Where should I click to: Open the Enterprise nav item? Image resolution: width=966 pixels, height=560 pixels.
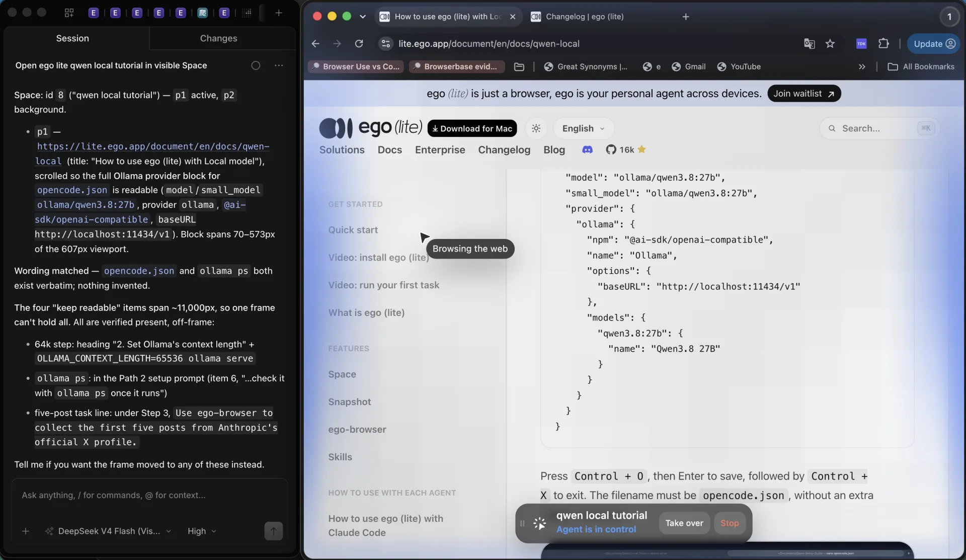[x=440, y=150]
